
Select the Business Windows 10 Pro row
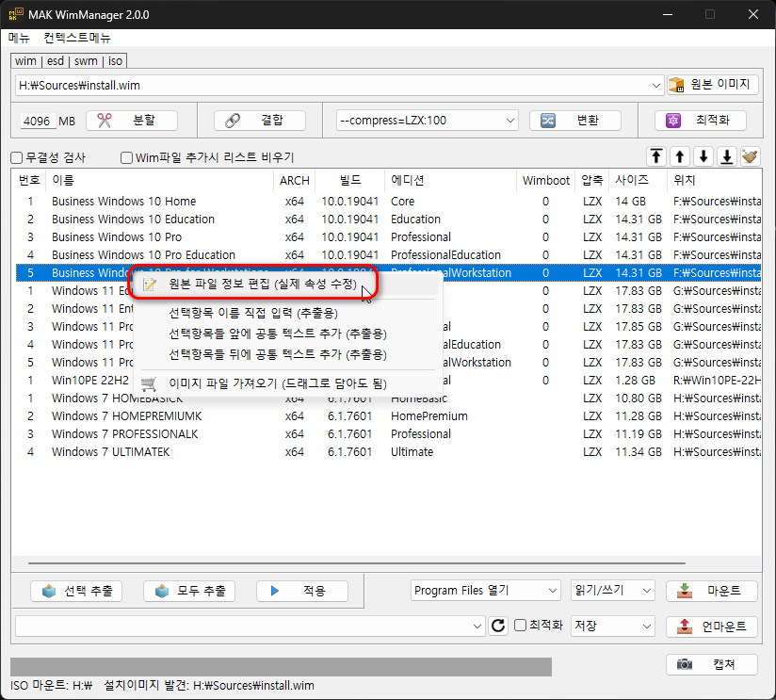(389, 237)
